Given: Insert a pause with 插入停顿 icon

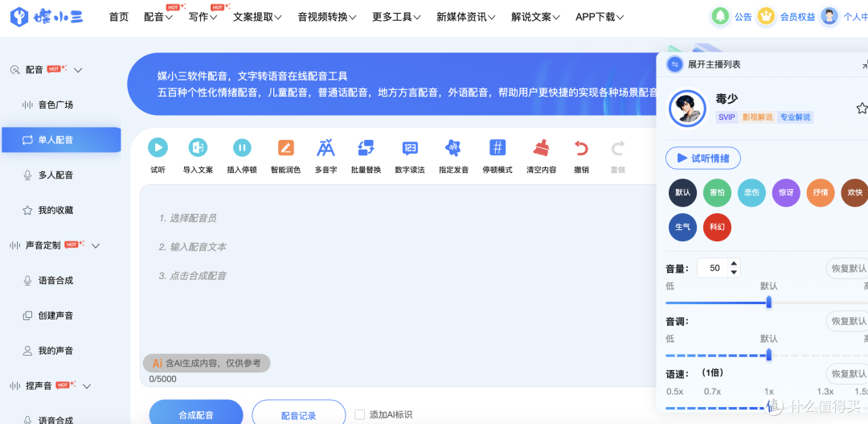Looking at the screenshot, I should click(x=242, y=147).
